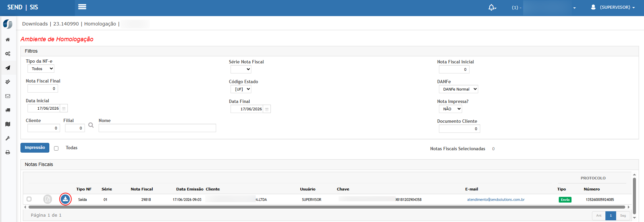The image size is (644, 222).
Task: Click the Filial number field
Action: tap(75, 128)
